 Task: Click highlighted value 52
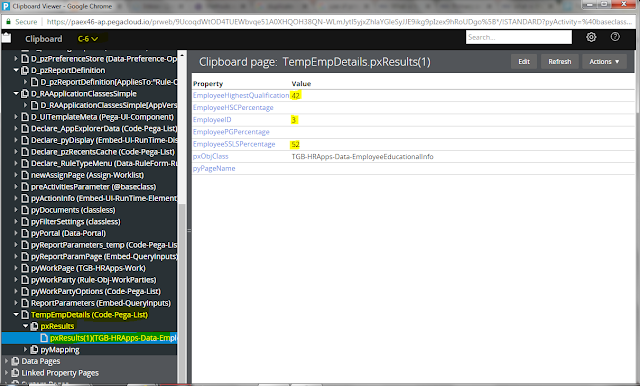[x=296, y=144]
